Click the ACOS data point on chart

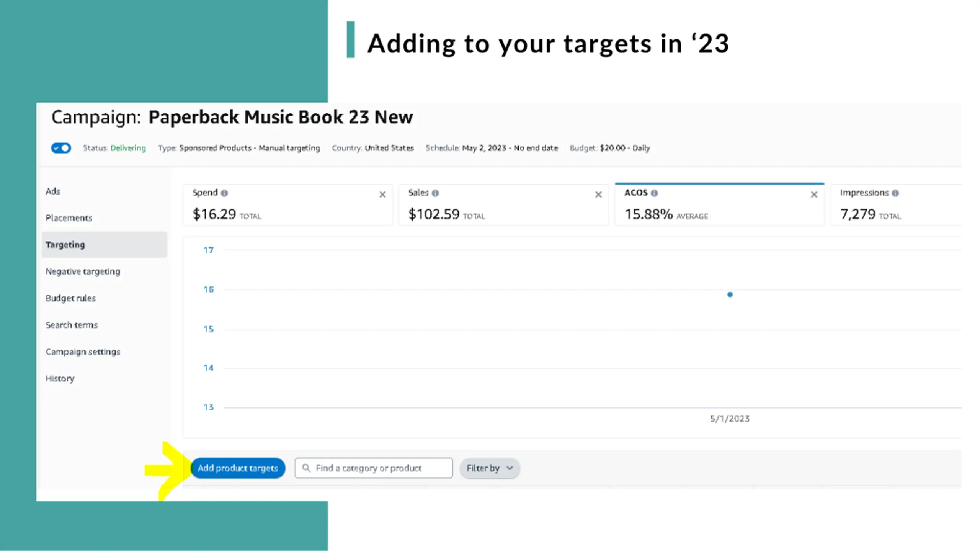(730, 294)
